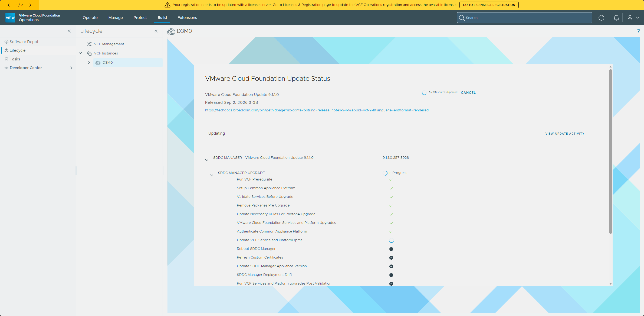
Task: Click scroll down arrow of status panel
Action: click(x=610, y=283)
